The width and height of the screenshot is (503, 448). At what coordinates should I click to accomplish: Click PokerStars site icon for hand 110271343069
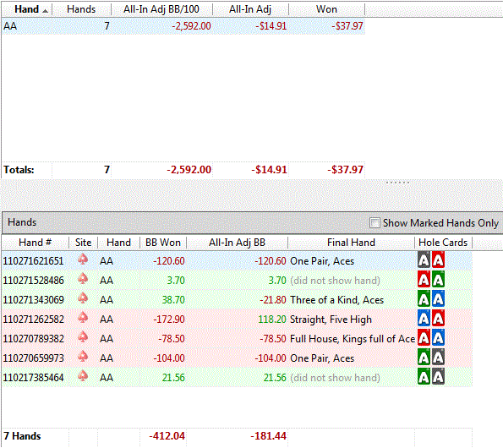coord(83,298)
